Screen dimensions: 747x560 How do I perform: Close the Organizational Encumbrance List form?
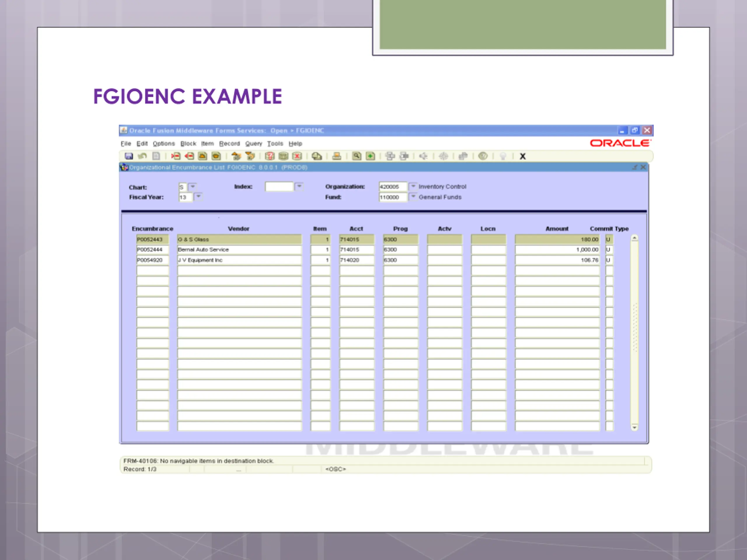point(643,167)
